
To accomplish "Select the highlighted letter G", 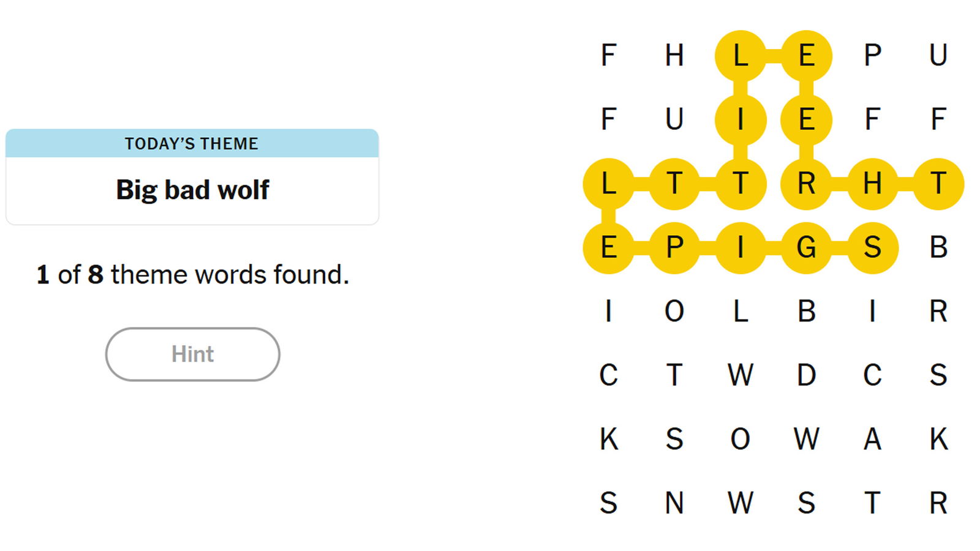I will click(806, 247).
